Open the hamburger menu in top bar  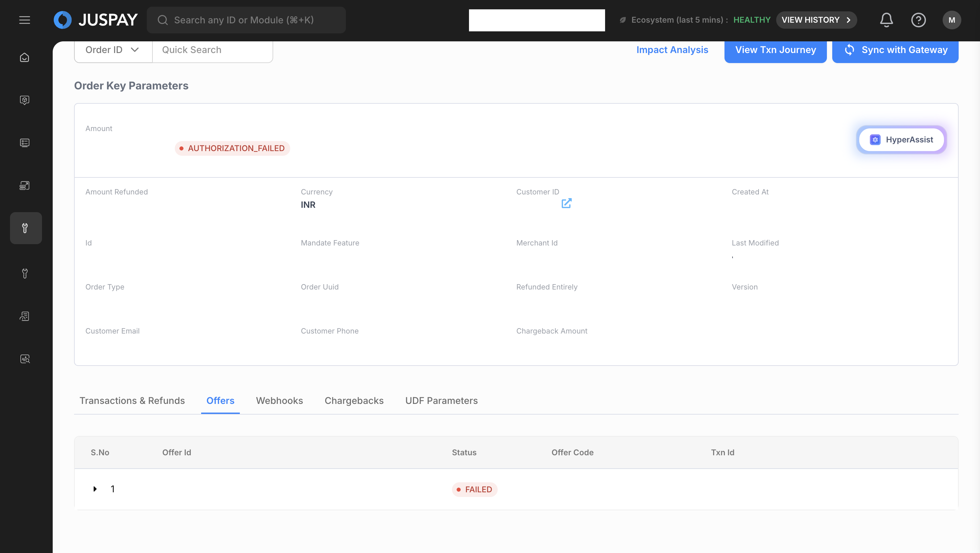pyautogui.click(x=25, y=20)
